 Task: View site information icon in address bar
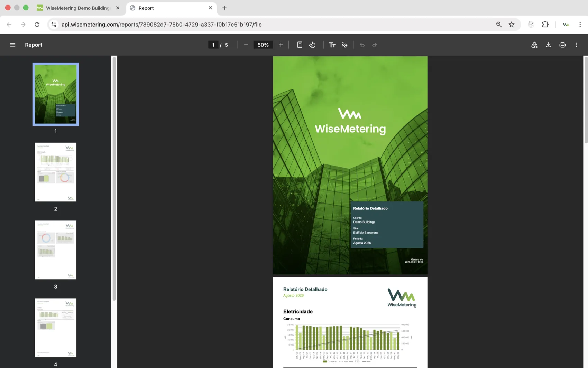point(54,25)
